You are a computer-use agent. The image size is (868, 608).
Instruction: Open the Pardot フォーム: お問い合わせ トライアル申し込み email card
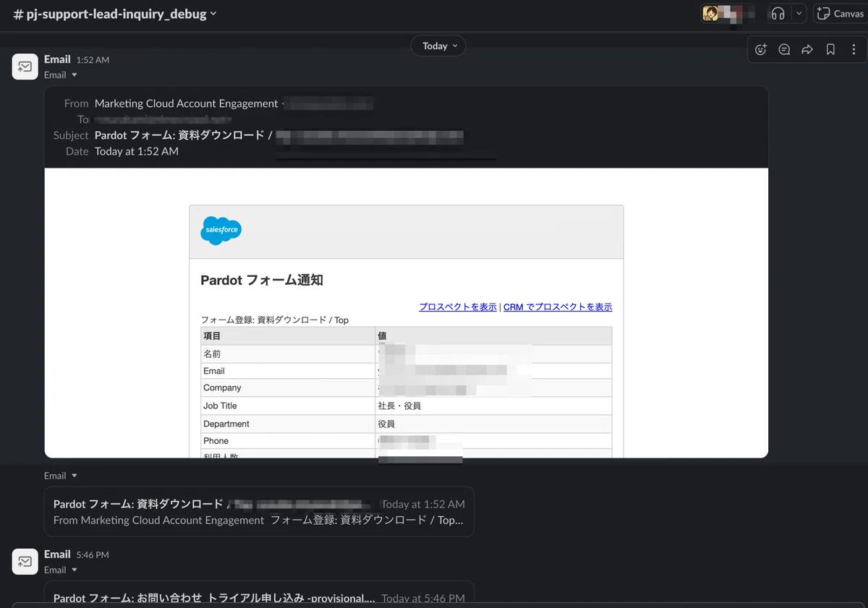[259, 593]
